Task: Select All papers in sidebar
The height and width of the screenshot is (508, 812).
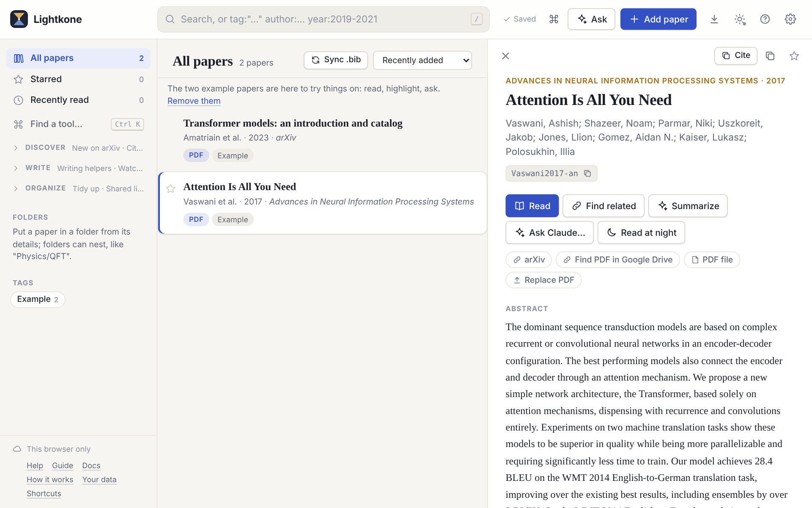Action: coord(78,58)
